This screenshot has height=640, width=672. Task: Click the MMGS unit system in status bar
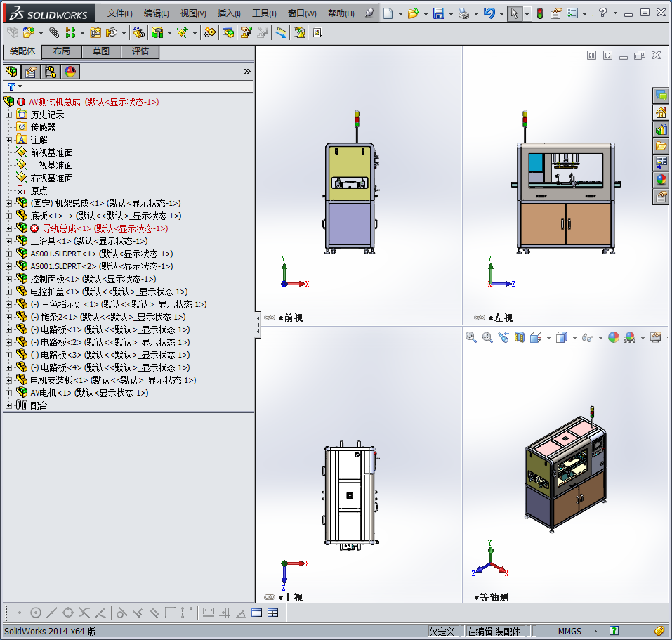click(569, 632)
